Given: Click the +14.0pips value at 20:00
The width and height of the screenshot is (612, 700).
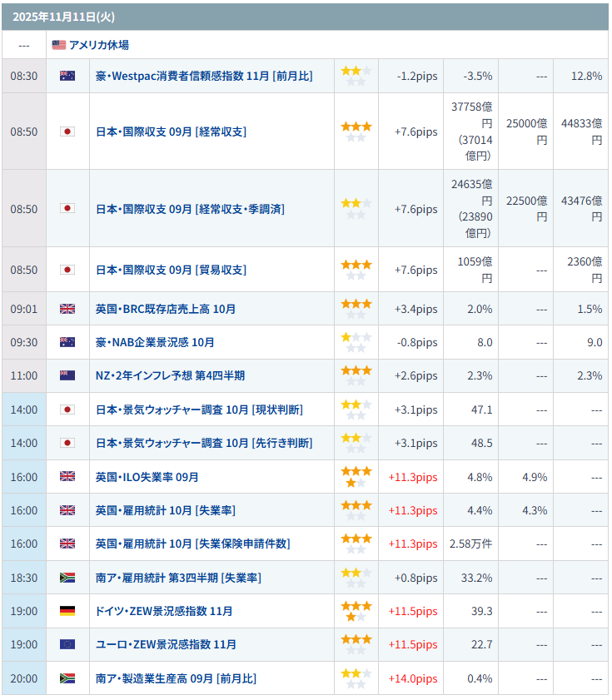Looking at the screenshot, I should 412,678.
